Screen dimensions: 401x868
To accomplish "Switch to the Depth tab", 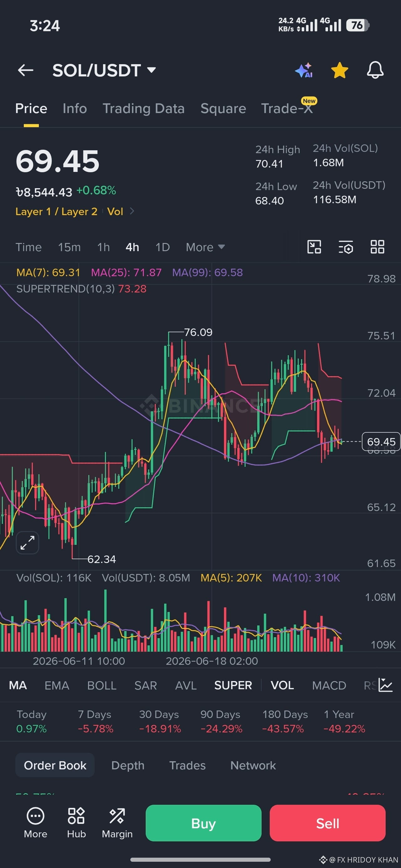I will click(x=128, y=765).
